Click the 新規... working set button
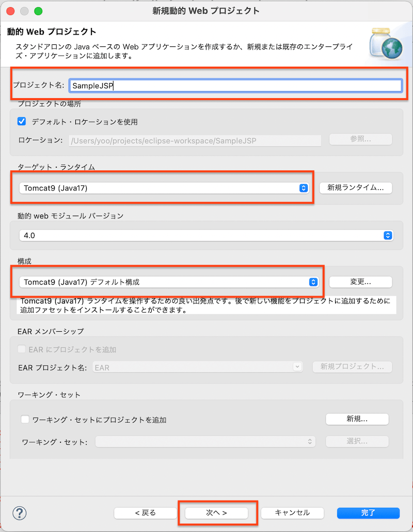 tap(357, 419)
